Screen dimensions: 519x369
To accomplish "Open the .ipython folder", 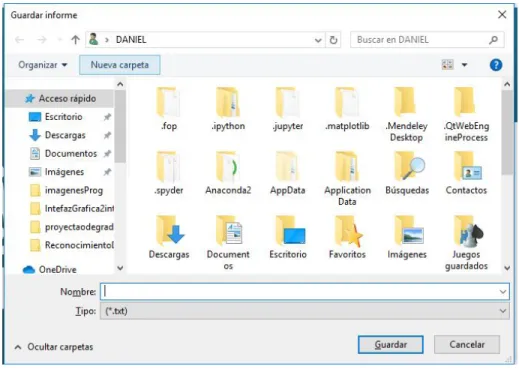I will point(228,108).
